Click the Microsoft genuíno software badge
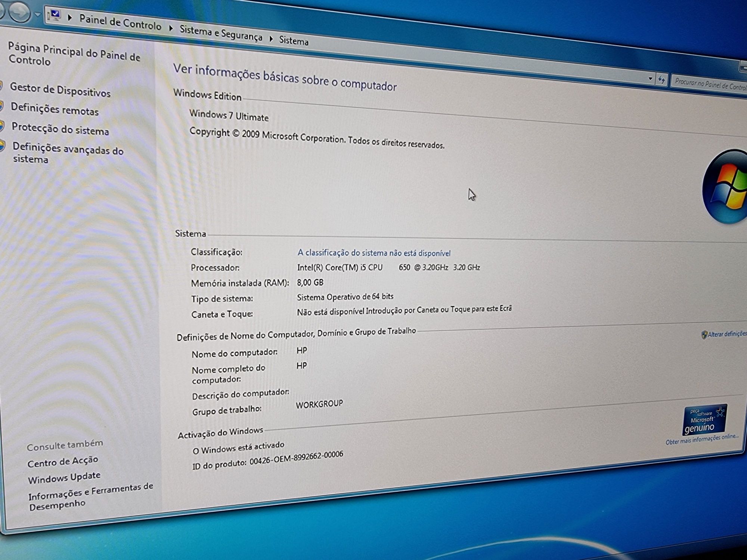This screenshot has width=747, height=560. 704,419
